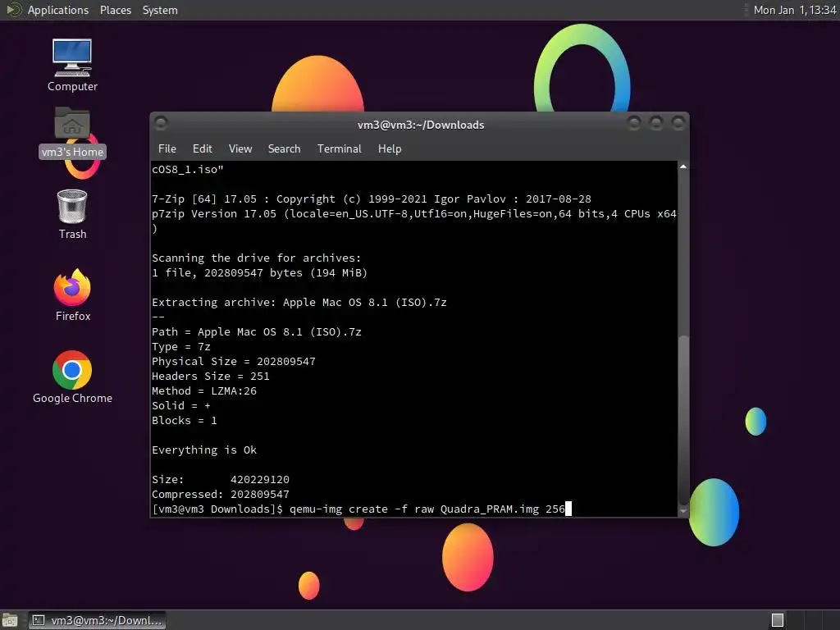
Task: Click the 'Everything is Ok' line
Action: point(204,450)
